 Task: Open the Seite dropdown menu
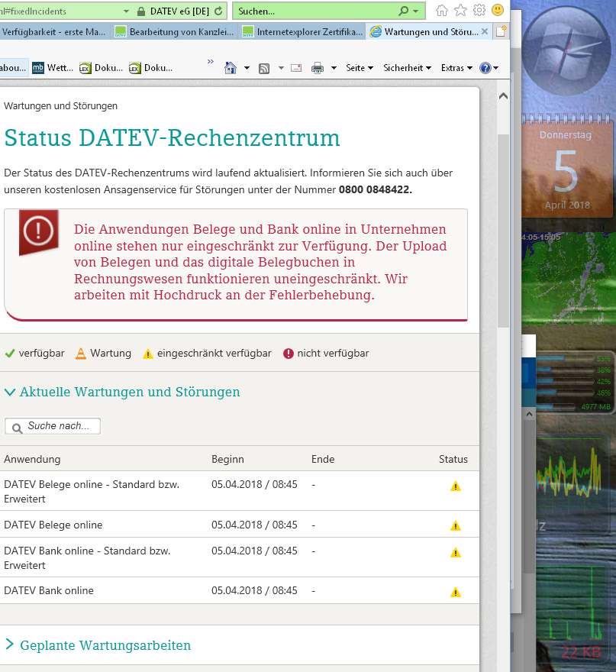click(359, 68)
